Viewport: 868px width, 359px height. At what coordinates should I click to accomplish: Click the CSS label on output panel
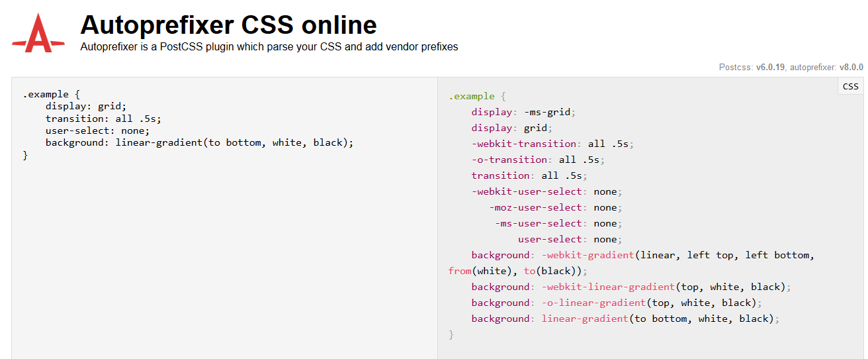850,86
